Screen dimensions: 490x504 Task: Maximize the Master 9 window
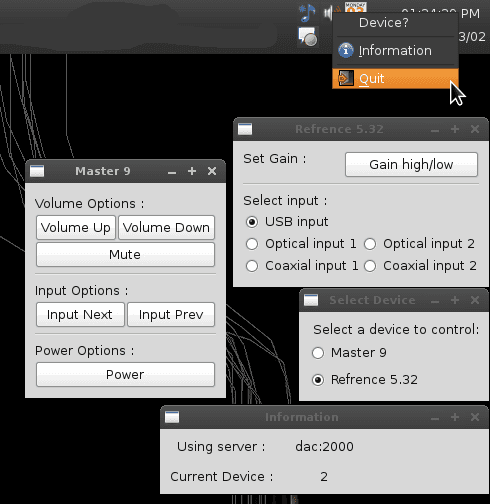click(192, 171)
